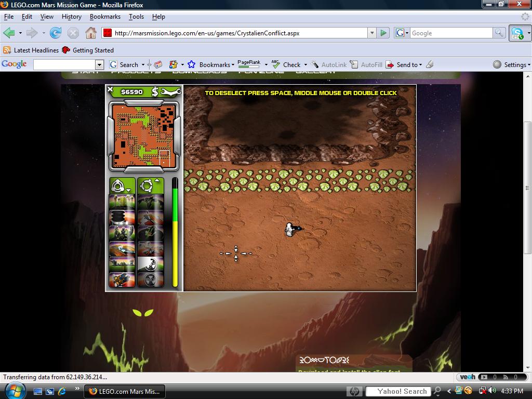Click the minimap left scroll bumper
Screen dimensions: 532x399
[110, 136]
